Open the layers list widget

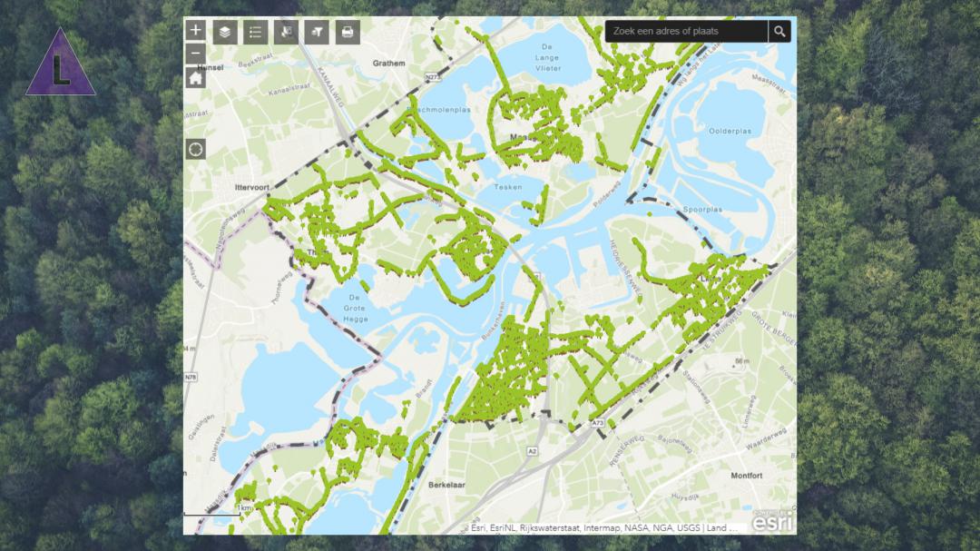225,32
